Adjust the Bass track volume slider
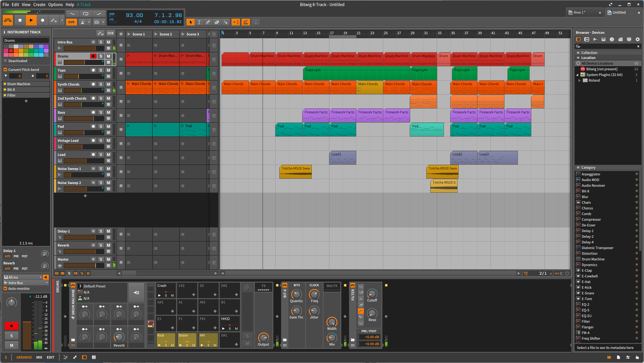644x363 pixels. point(84,119)
